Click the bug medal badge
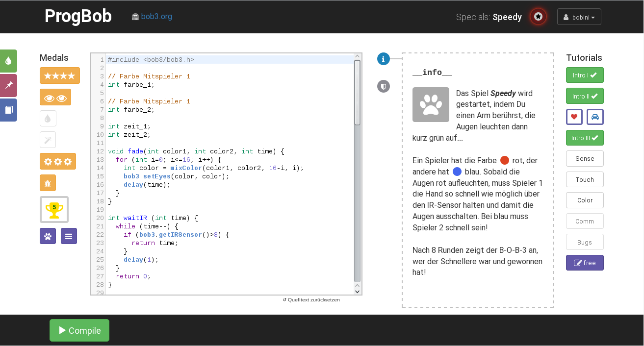 tap(48, 183)
